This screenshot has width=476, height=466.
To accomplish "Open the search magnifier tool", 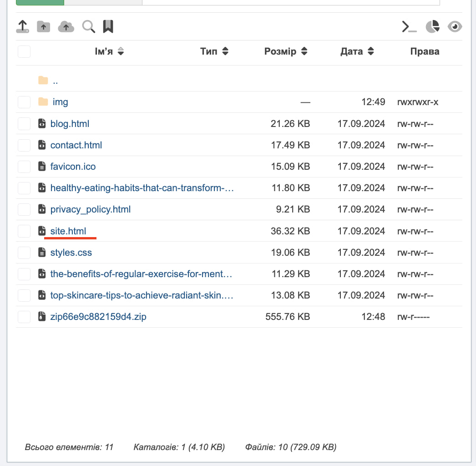I will pos(88,27).
